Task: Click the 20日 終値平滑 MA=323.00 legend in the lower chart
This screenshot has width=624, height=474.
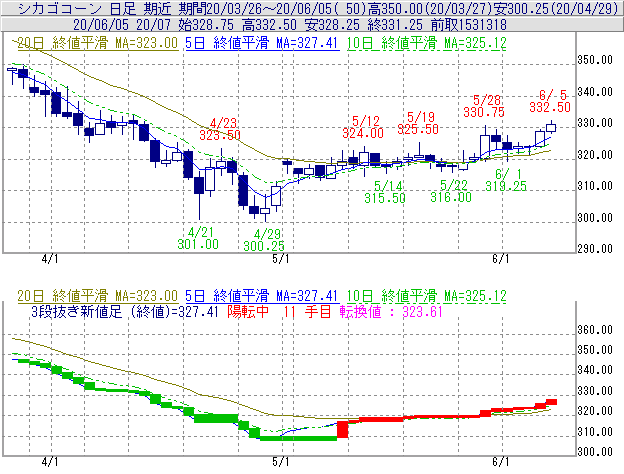Action: point(97,296)
